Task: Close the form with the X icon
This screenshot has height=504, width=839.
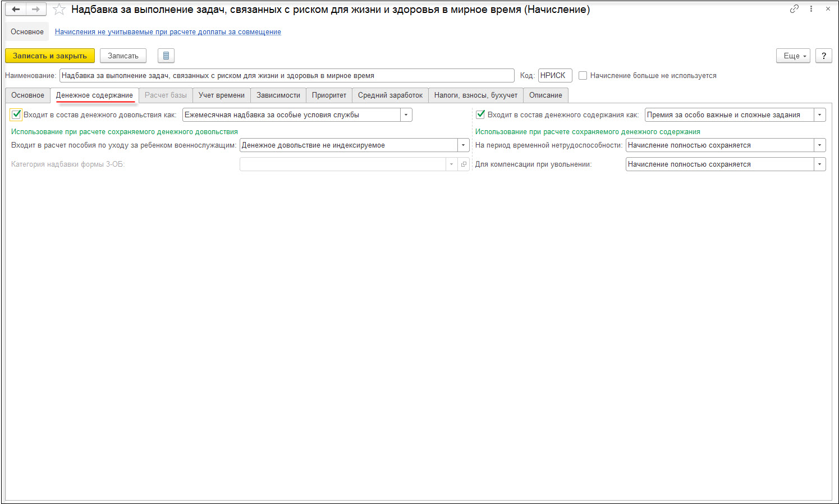Action: (828, 9)
